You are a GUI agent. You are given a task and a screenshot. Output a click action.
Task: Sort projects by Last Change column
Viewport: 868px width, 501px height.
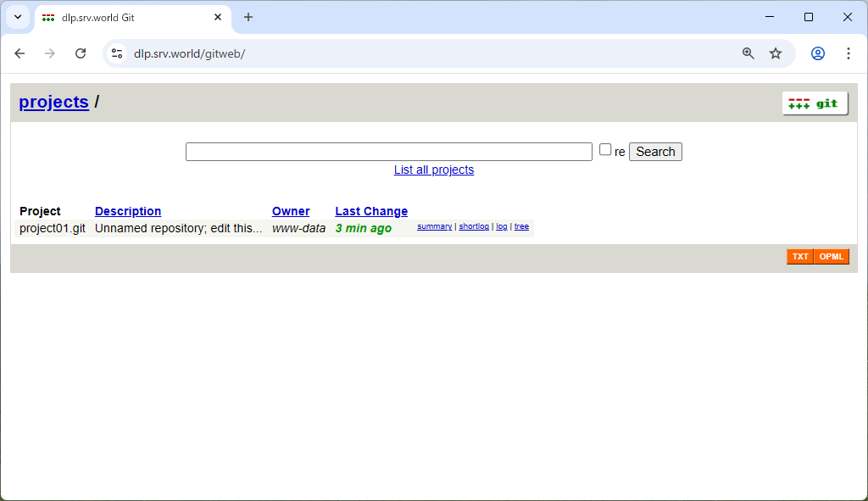pyautogui.click(x=371, y=211)
